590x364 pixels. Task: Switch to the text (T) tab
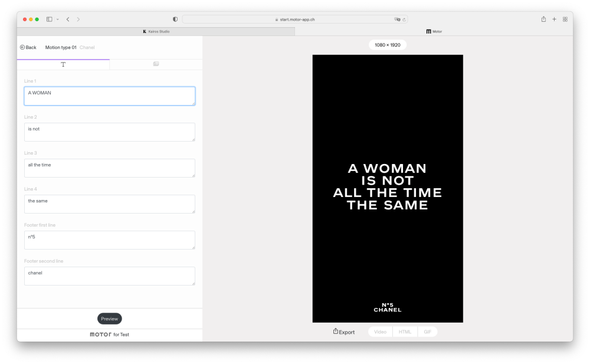(63, 64)
